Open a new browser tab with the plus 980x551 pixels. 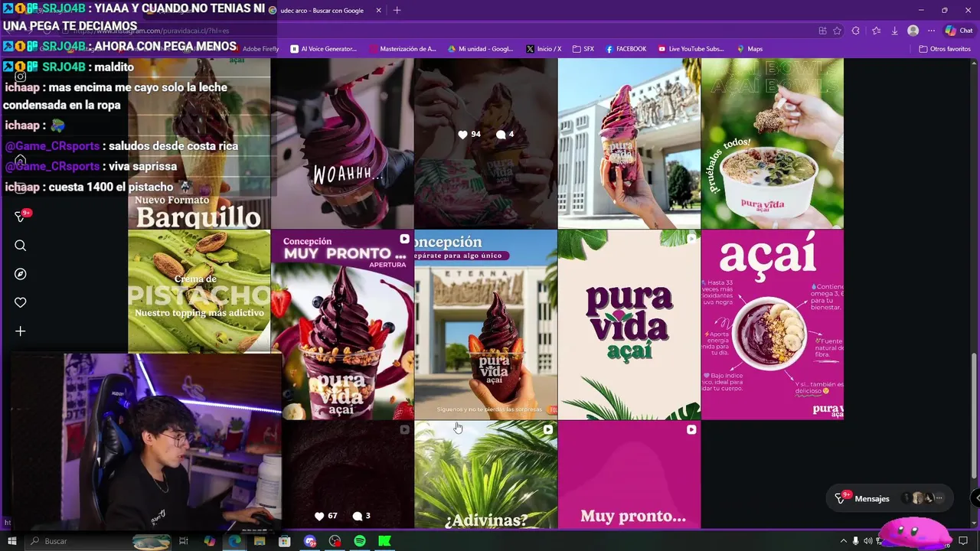click(x=397, y=11)
